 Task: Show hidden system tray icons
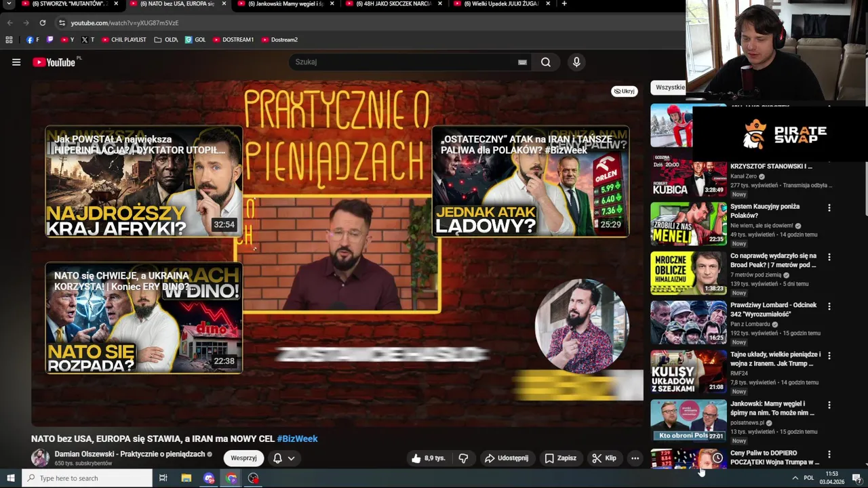(795, 479)
